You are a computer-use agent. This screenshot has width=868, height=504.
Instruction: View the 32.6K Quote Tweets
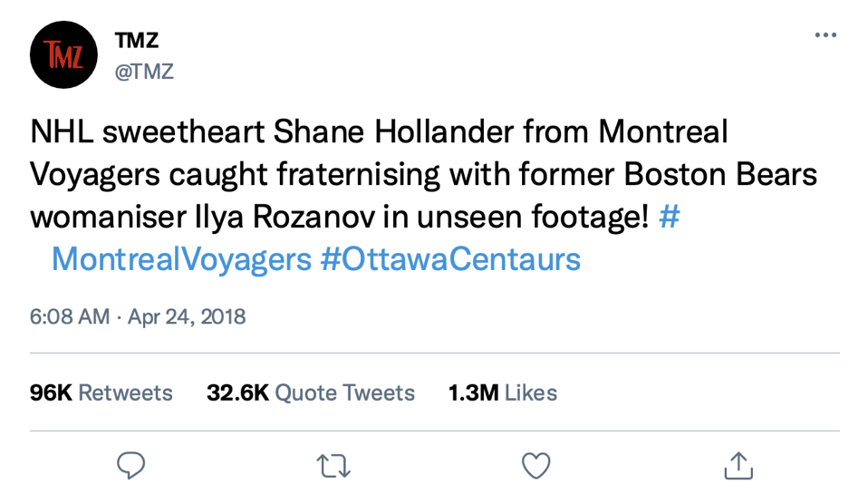[311, 393]
